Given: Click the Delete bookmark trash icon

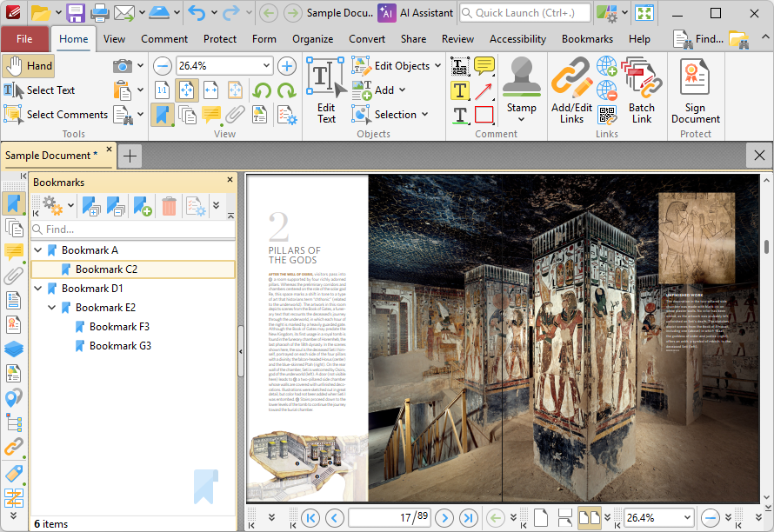Looking at the screenshot, I should pyautogui.click(x=169, y=206).
